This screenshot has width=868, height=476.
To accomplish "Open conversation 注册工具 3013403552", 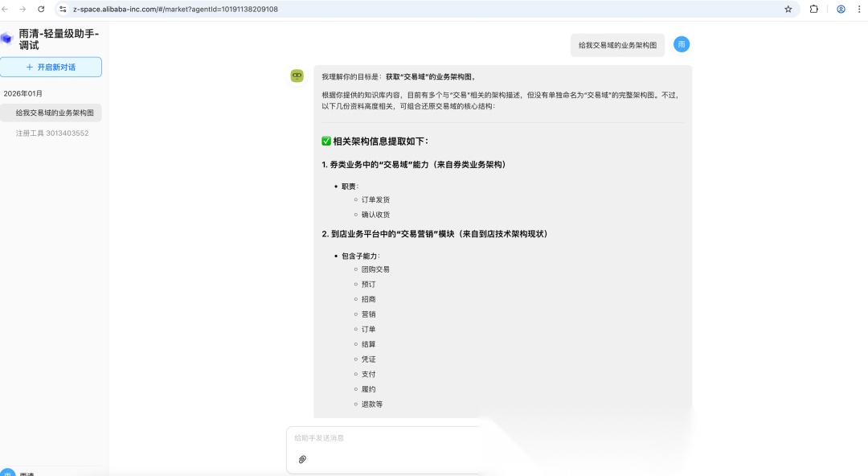I will click(x=51, y=133).
